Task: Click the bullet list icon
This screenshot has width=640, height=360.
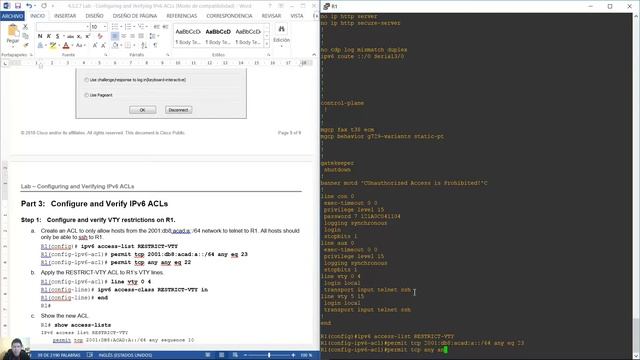Action: [115, 27]
